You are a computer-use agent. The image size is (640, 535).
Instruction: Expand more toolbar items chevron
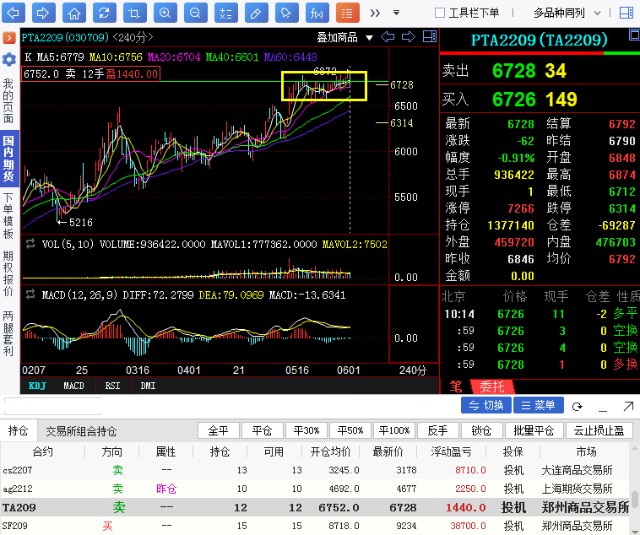[375, 13]
